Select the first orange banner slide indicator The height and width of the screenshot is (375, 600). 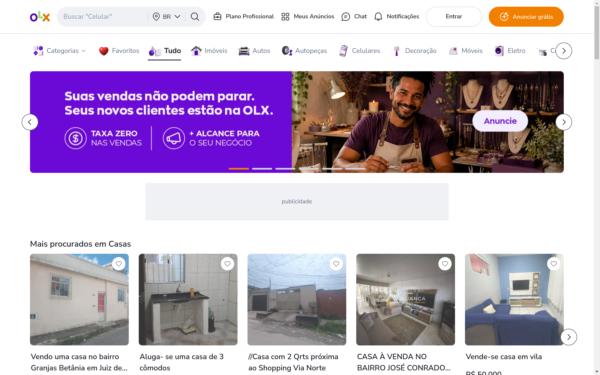pos(239,169)
